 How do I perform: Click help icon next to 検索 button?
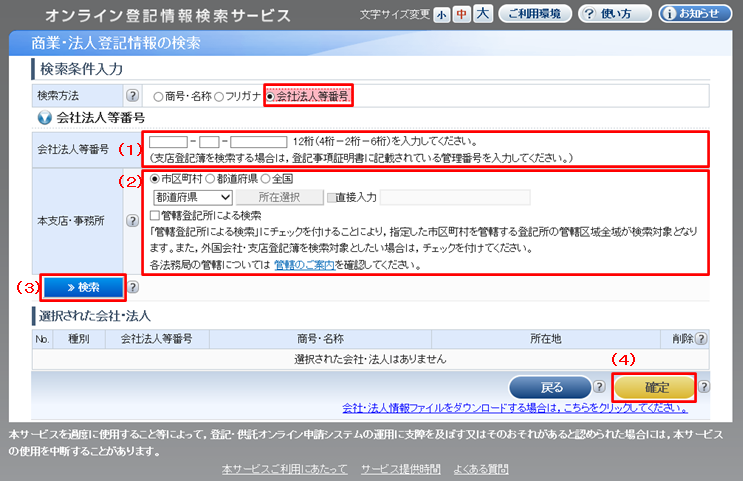pyautogui.click(x=134, y=288)
